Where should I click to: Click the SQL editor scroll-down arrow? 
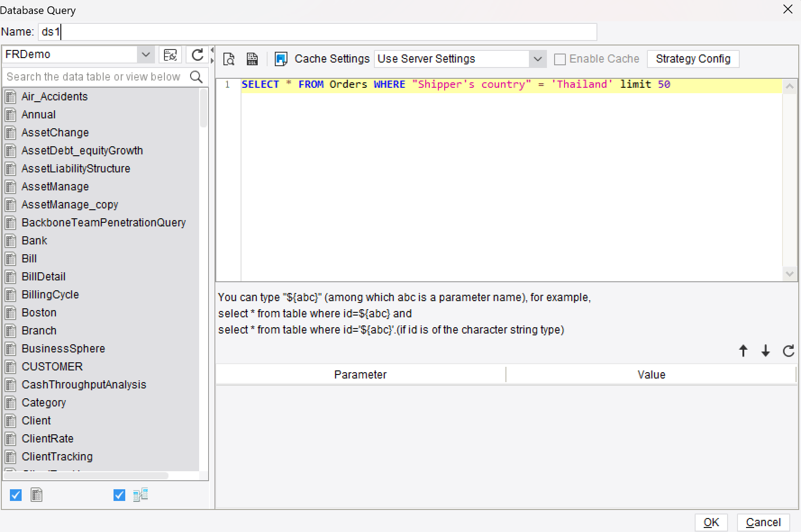(790, 274)
